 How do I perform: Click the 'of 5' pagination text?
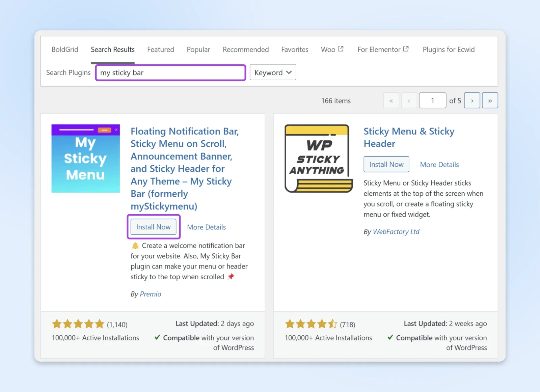point(455,101)
